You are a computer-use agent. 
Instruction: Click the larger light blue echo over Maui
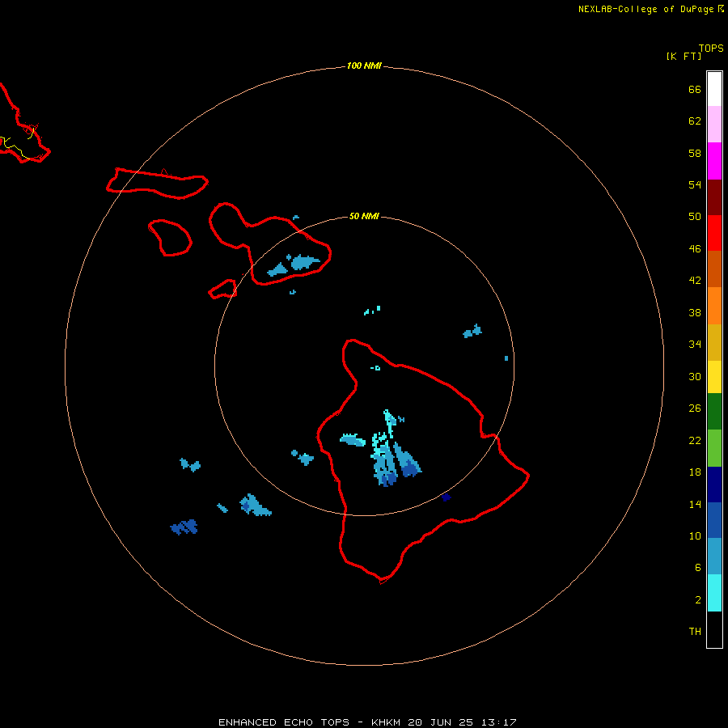click(x=305, y=262)
